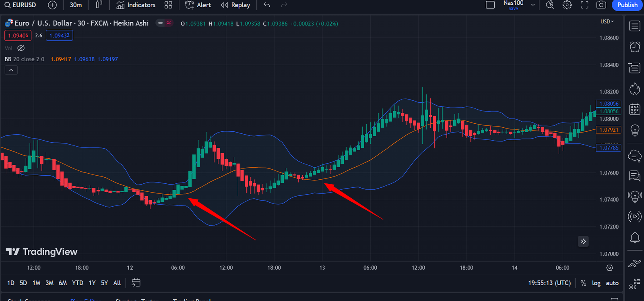Viewport: 644px width, 301px height.
Task: Click the Publish button
Action: (627, 5)
